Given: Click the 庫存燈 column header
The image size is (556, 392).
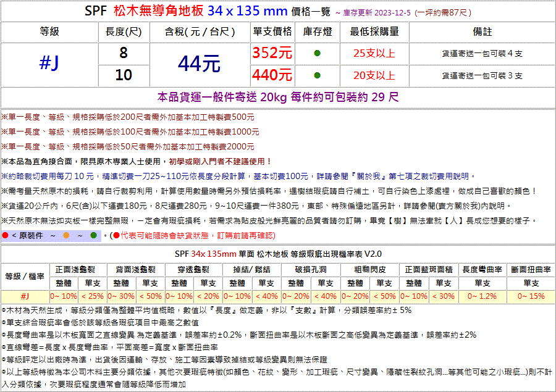Looking at the screenshot, I should click(318, 32).
